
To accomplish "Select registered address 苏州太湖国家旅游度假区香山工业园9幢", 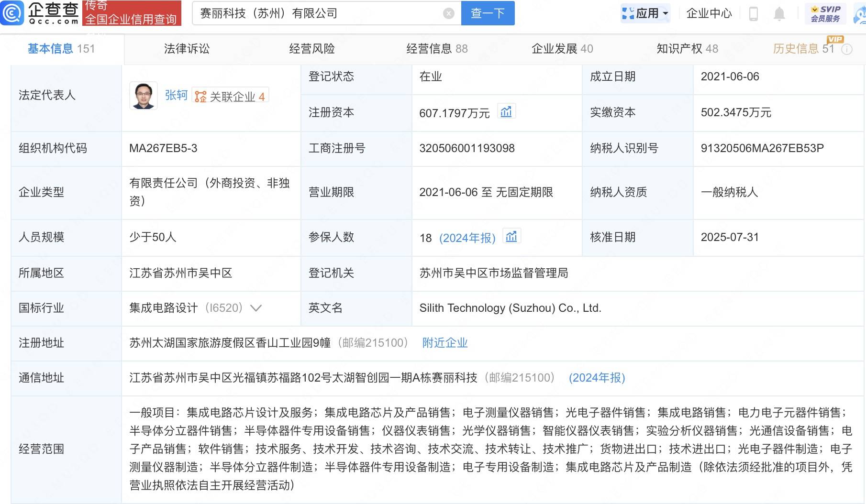I will (x=230, y=343).
